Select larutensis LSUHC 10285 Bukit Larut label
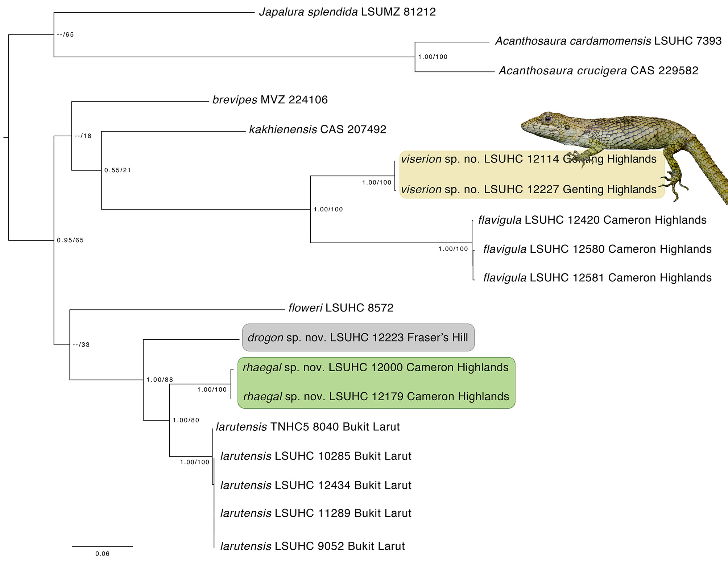728x566 pixels. [316, 456]
